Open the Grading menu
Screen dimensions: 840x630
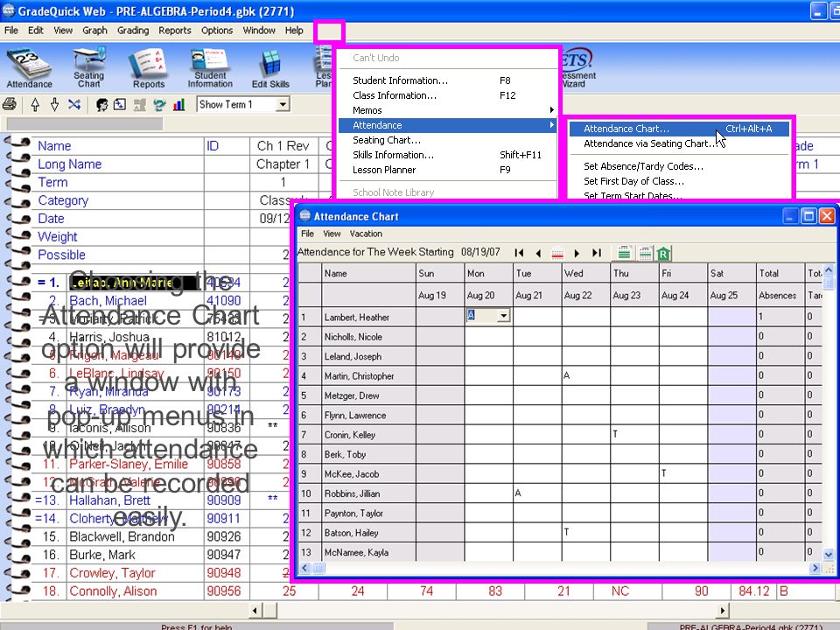point(133,31)
